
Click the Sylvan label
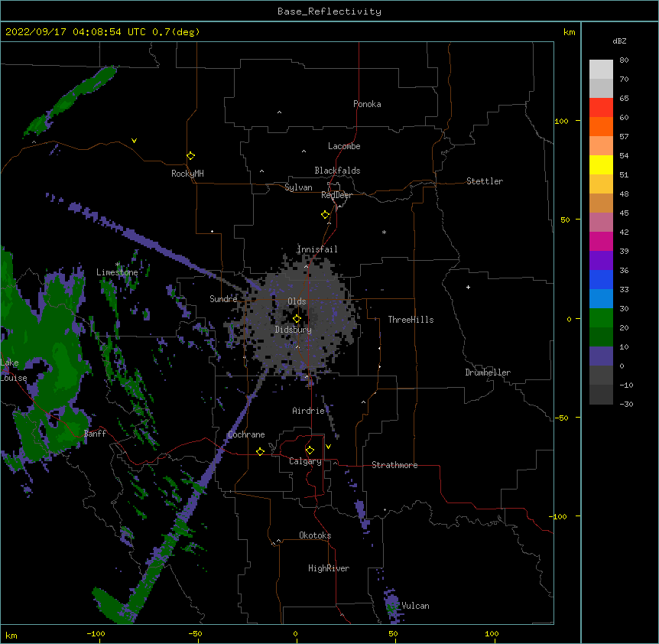click(298, 187)
